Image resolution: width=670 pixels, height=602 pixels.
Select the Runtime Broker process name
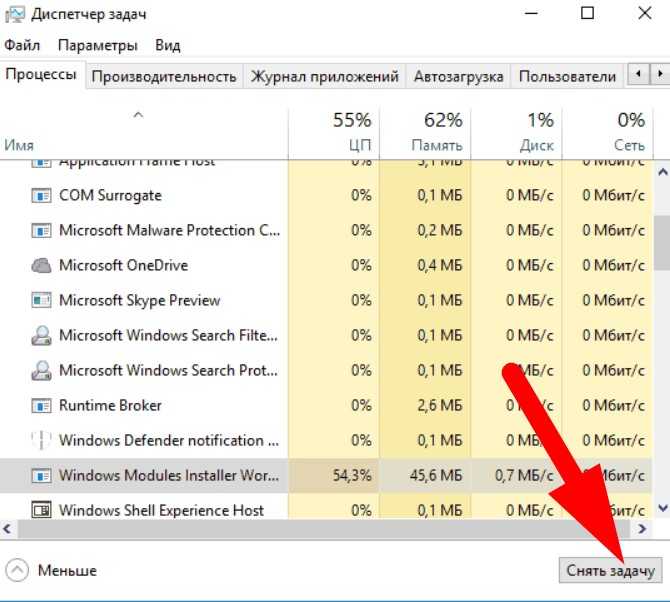point(110,405)
